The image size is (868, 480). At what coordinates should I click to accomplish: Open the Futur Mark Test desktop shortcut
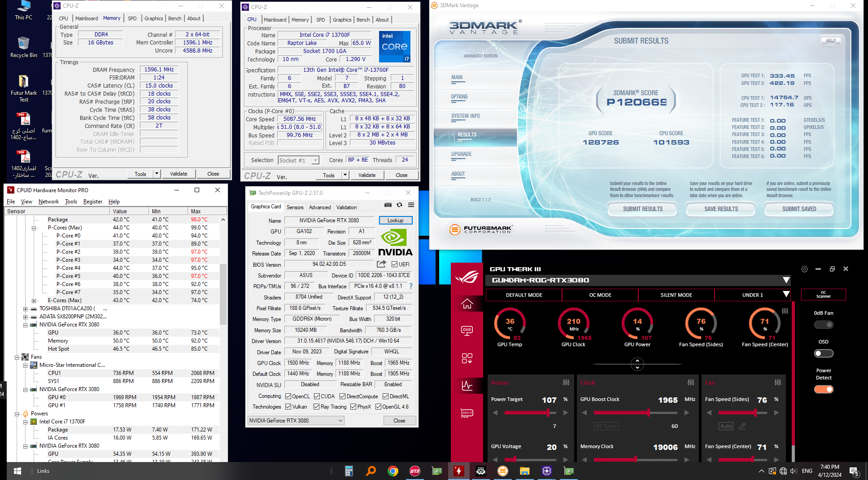pos(24,88)
